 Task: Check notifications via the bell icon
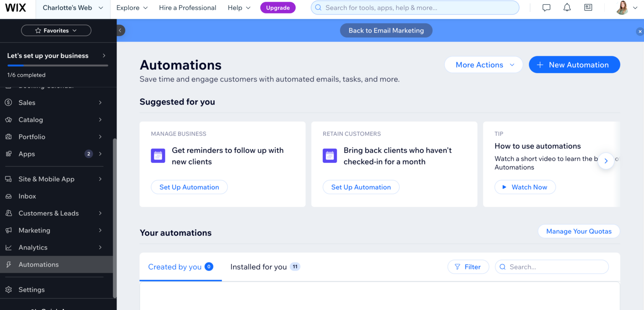pyautogui.click(x=567, y=7)
